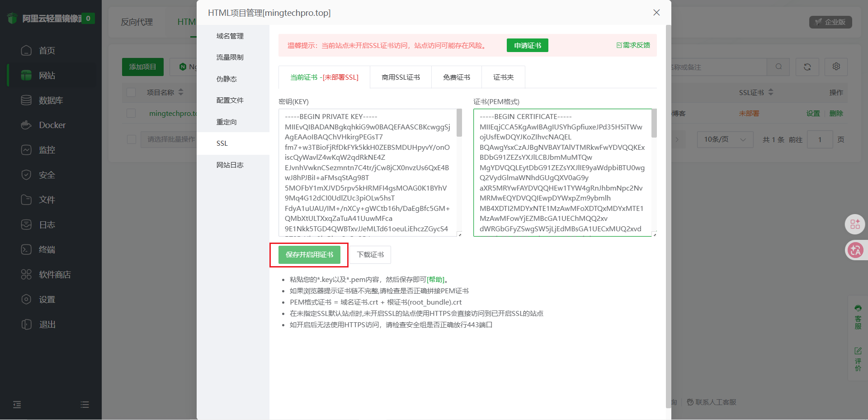Screen dimensions: 868x420
Task: Click the database icon in sidebar
Action: point(26,100)
